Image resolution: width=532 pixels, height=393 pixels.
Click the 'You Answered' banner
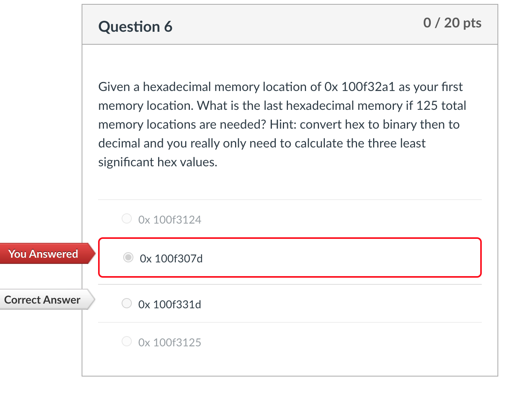(x=42, y=254)
